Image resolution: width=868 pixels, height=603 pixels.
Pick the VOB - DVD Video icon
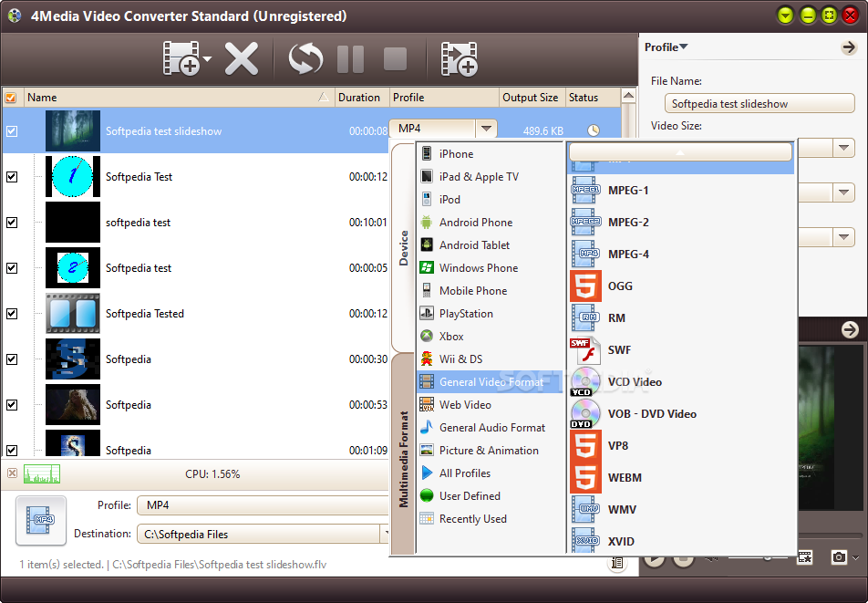(585, 413)
